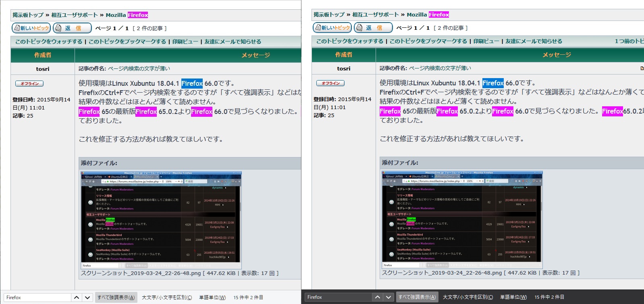Open 相互ユーザサポート breadcrumb in left window

[x=75, y=15]
